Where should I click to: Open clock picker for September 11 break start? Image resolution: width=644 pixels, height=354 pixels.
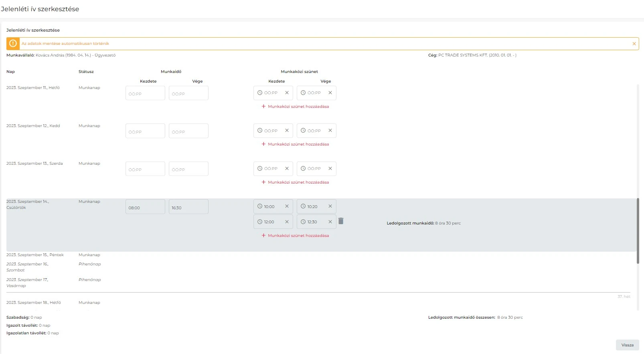pyautogui.click(x=260, y=93)
